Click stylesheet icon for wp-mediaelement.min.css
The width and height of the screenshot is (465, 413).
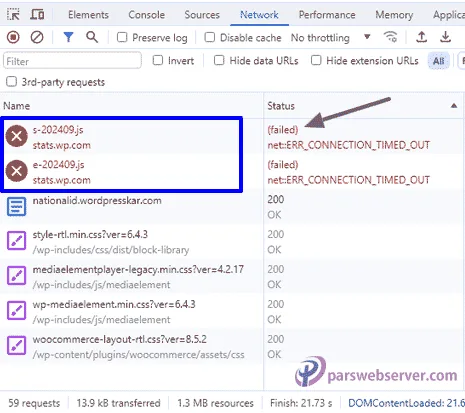[16, 311]
